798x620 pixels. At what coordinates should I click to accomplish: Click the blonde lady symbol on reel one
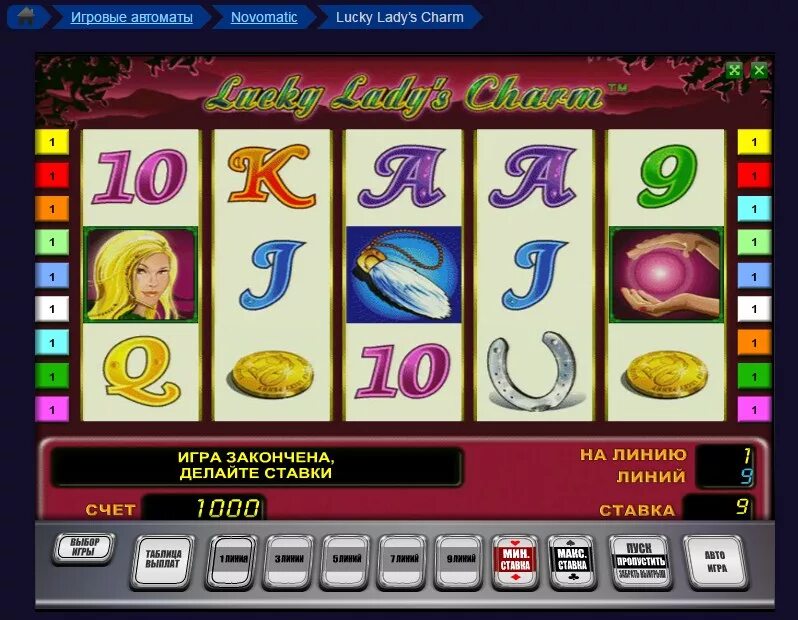point(140,275)
